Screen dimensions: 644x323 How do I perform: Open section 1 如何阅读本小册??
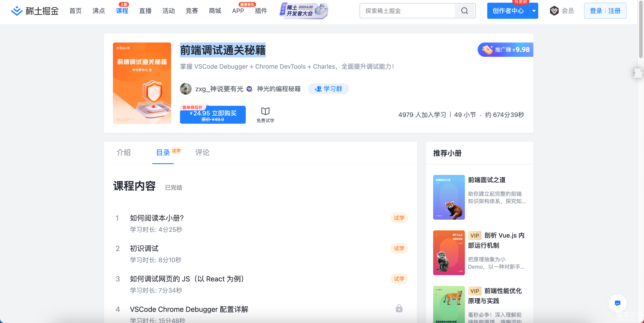[157, 218]
